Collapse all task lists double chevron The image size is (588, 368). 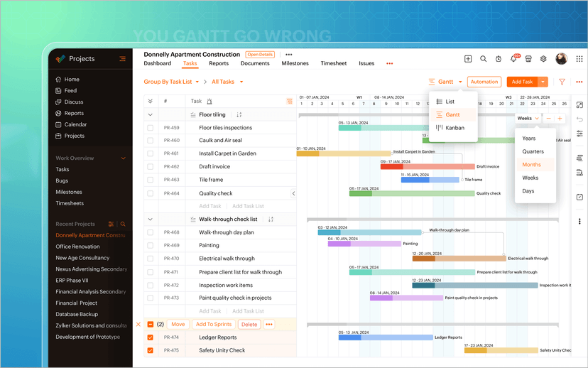[151, 102]
